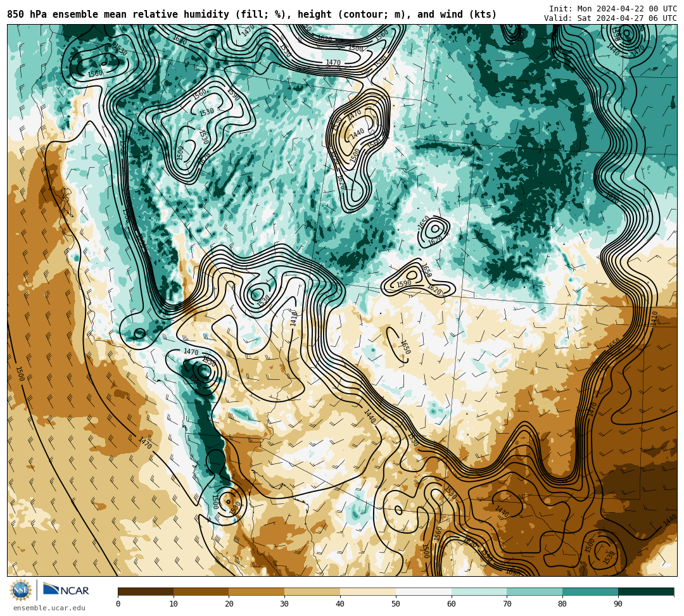The width and height of the screenshot is (684, 616).
Task: Pick the 30–40 tan colorbar segment
Action: 312,591
